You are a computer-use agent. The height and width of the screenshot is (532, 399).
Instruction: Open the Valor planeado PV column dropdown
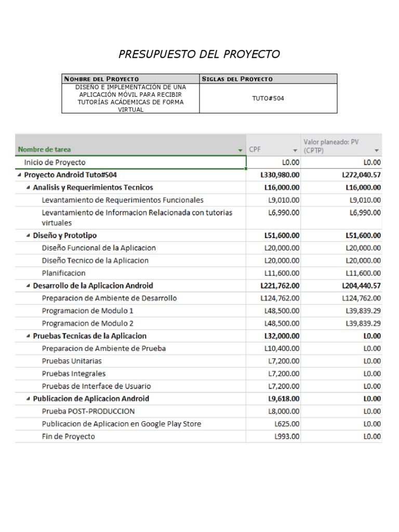coord(376,150)
